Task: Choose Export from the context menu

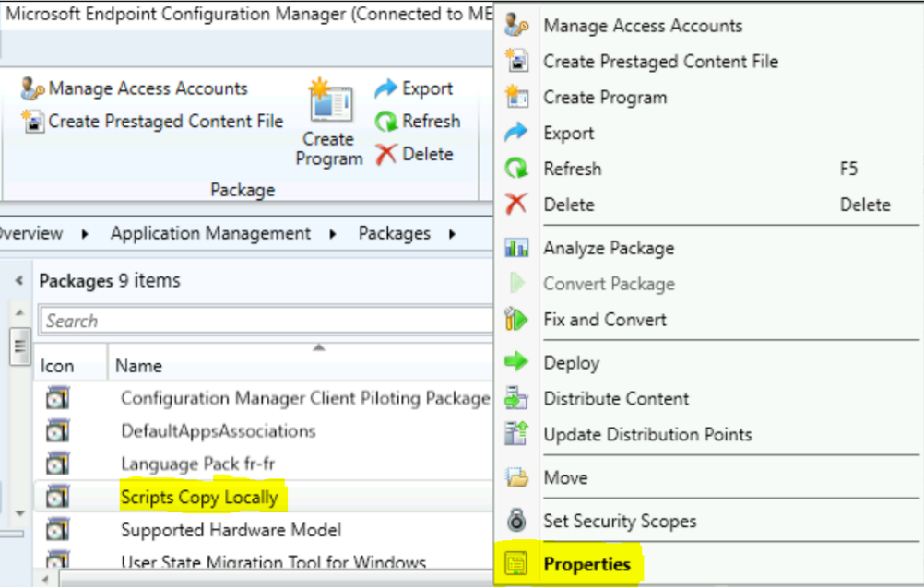Action: 708,134
